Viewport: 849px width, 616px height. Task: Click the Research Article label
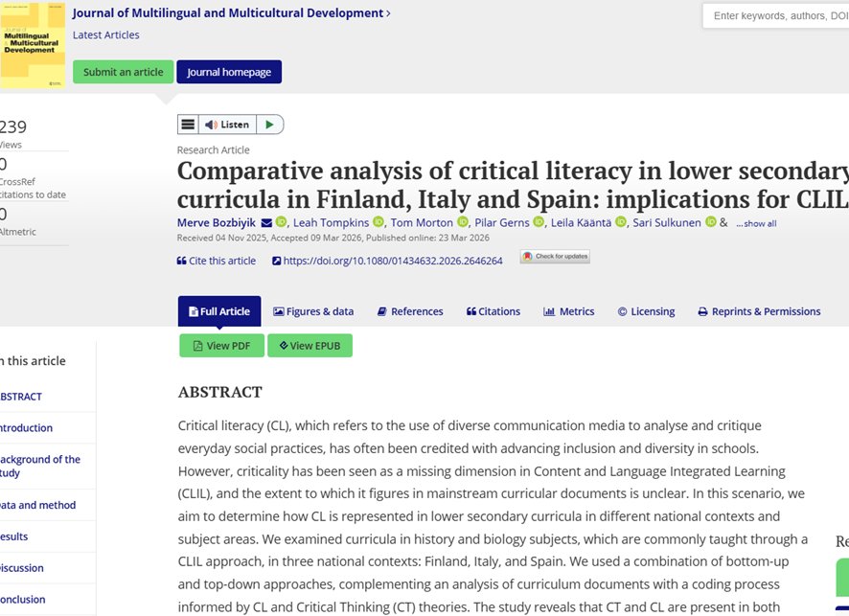214,150
